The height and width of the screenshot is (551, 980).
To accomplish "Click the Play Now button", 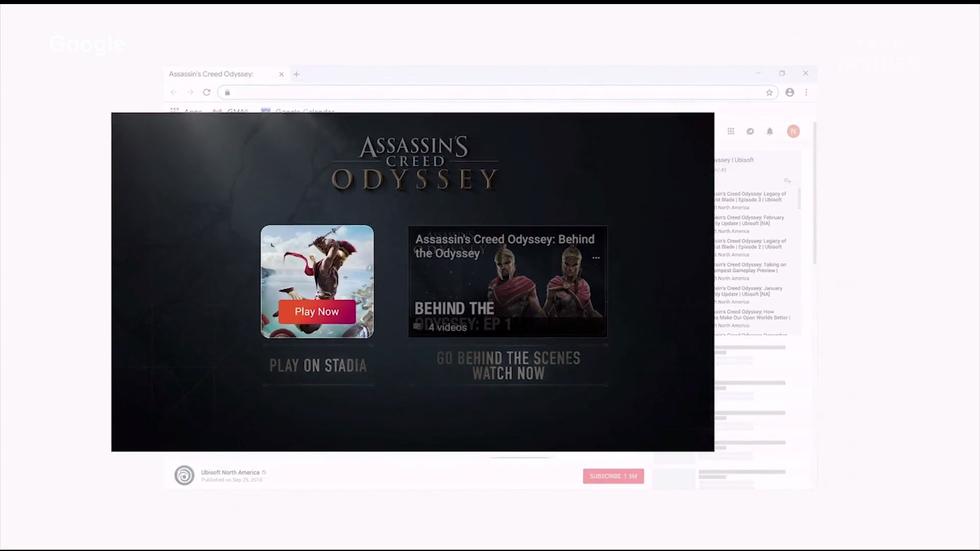I will [317, 312].
